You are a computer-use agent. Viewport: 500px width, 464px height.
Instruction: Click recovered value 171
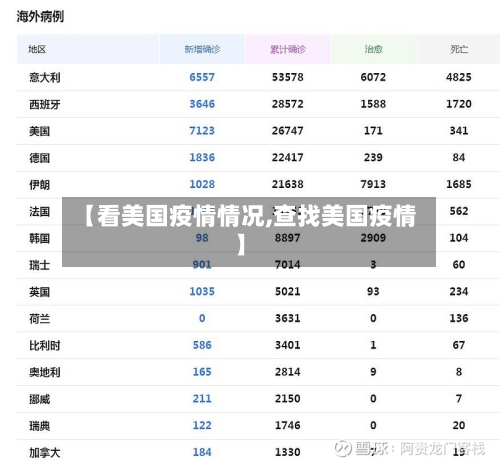(373, 131)
